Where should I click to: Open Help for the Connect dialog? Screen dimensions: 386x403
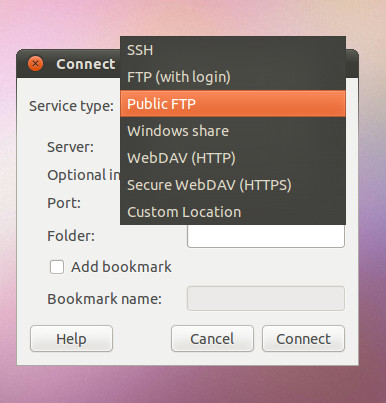pos(71,339)
